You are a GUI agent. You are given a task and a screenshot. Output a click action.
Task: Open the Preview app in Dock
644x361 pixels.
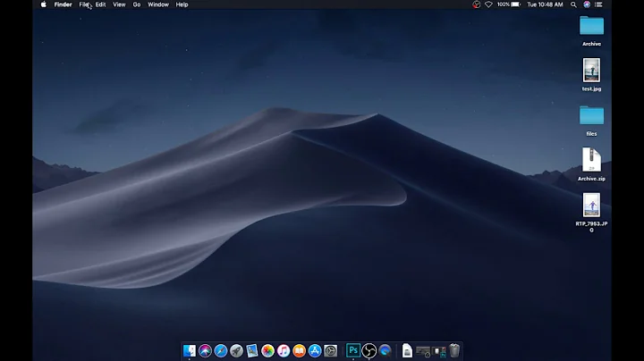click(251, 351)
